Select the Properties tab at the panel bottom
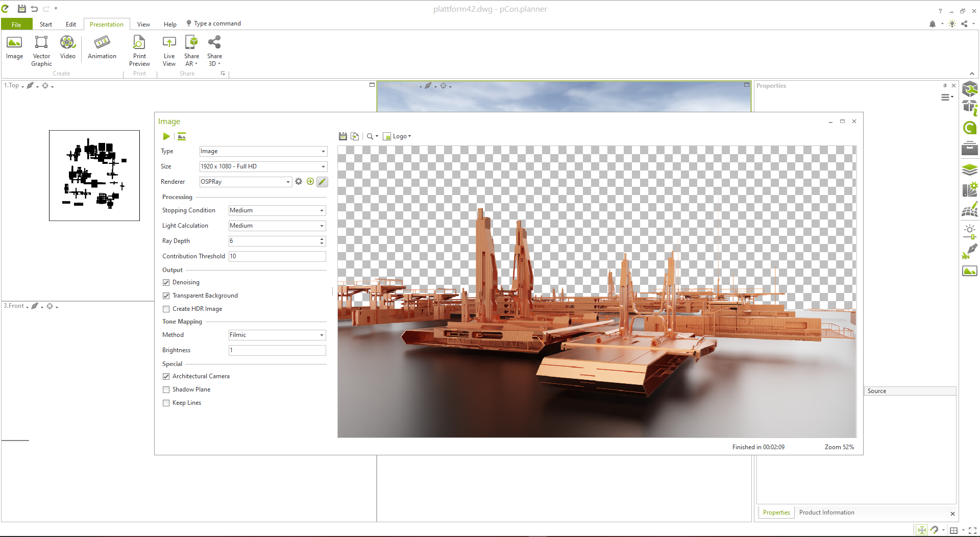980x537 pixels. click(x=776, y=512)
